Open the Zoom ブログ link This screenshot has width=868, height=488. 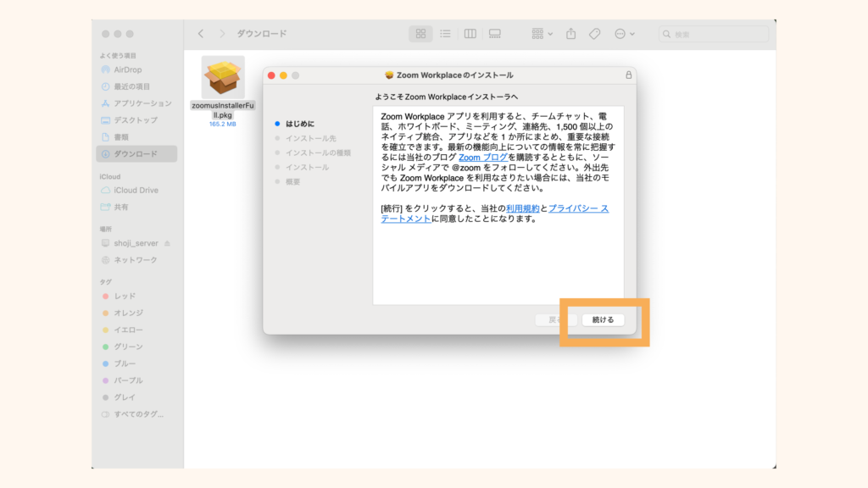tap(483, 156)
